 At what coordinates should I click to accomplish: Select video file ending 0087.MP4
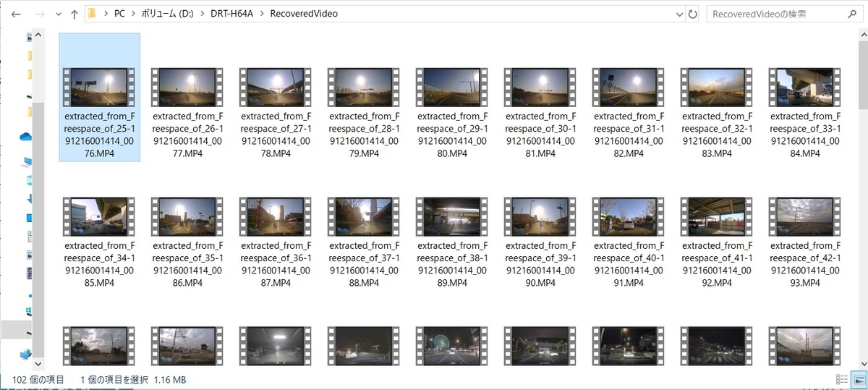pos(276,242)
